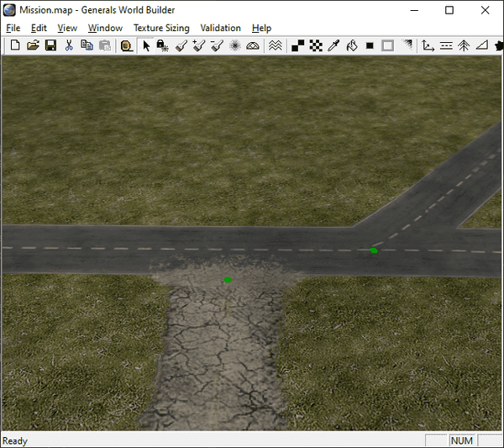Open the Help menu
Viewport: 504px width, 448px height.
coord(261,28)
